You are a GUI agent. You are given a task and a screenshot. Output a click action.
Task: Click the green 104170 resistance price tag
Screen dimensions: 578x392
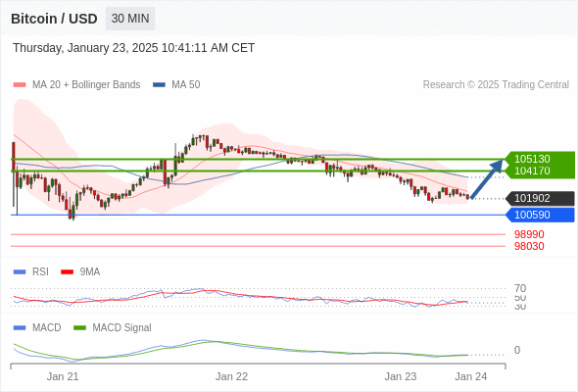[x=540, y=171]
